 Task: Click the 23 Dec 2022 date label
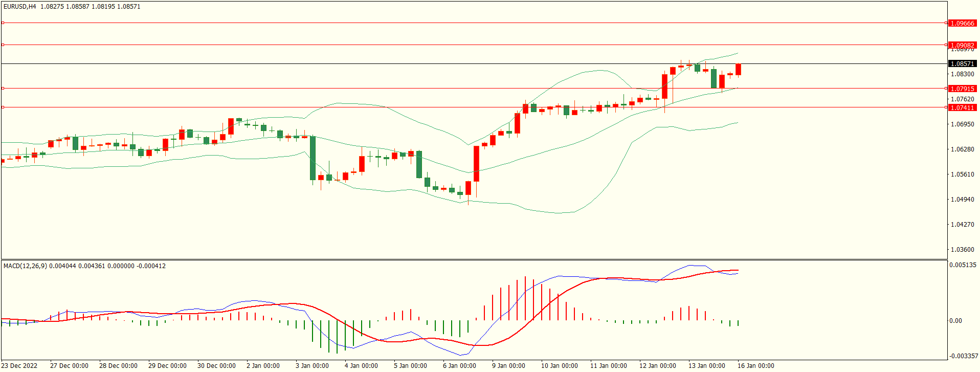(x=20, y=365)
